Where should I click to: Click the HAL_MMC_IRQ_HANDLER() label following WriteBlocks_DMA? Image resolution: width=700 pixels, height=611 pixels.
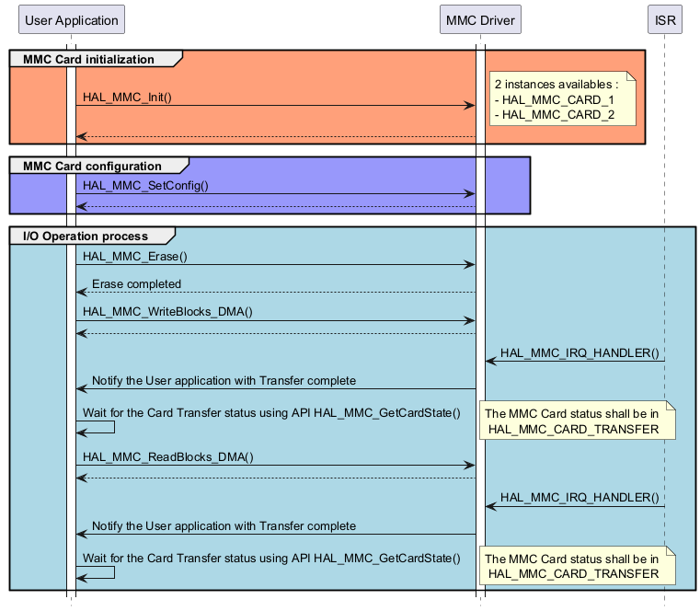(580, 354)
